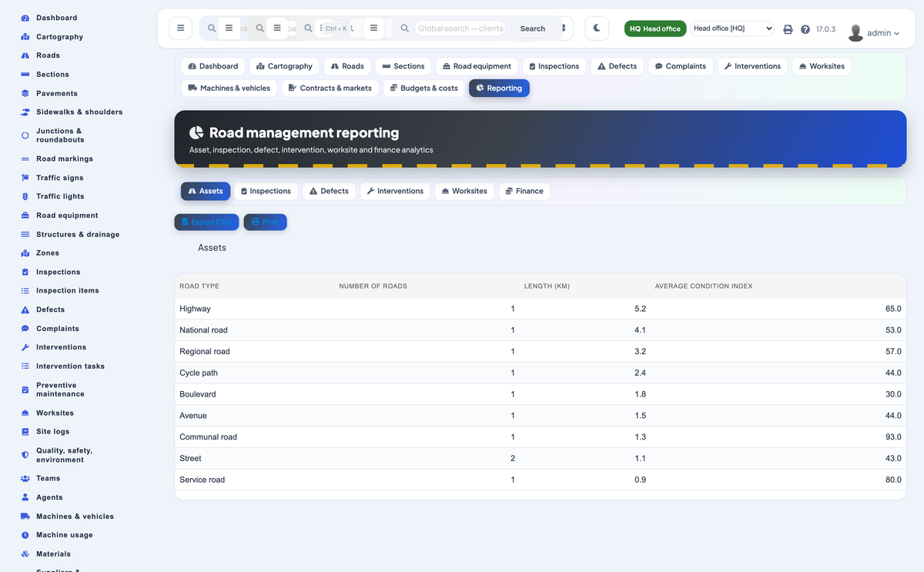Open Materials in the left sidebar

(53, 554)
